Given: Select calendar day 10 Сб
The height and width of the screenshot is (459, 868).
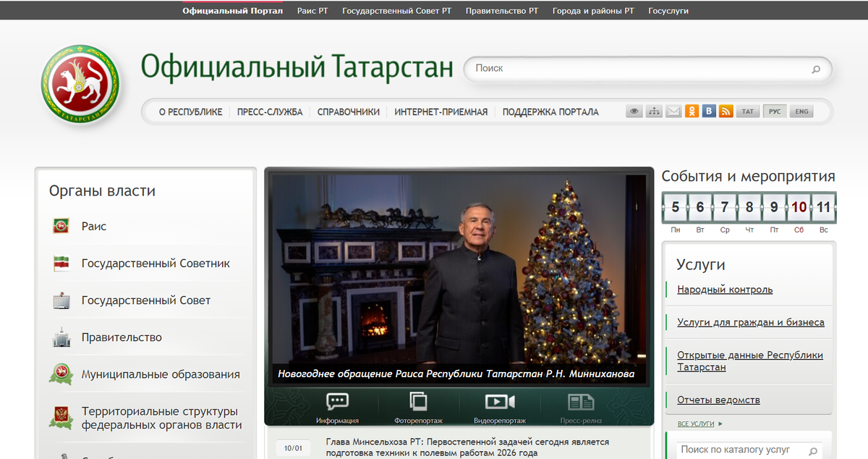Looking at the screenshot, I should (799, 208).
